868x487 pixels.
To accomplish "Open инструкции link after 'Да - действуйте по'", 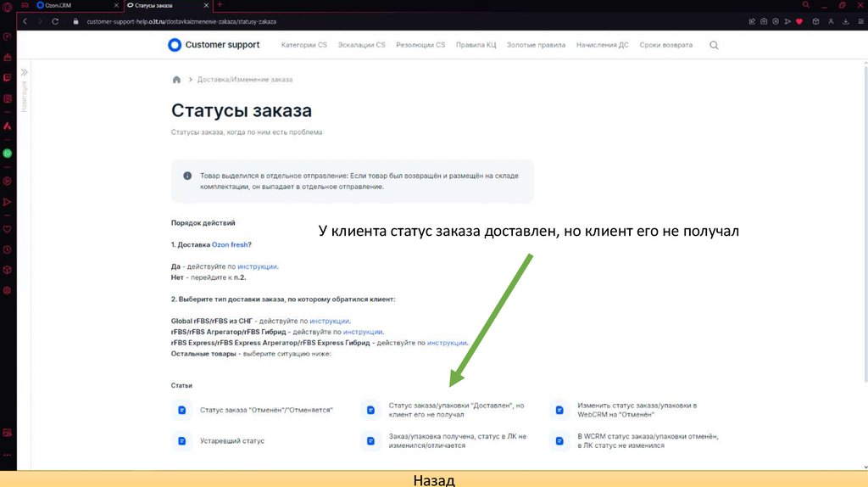I will [x=257, y=266].
